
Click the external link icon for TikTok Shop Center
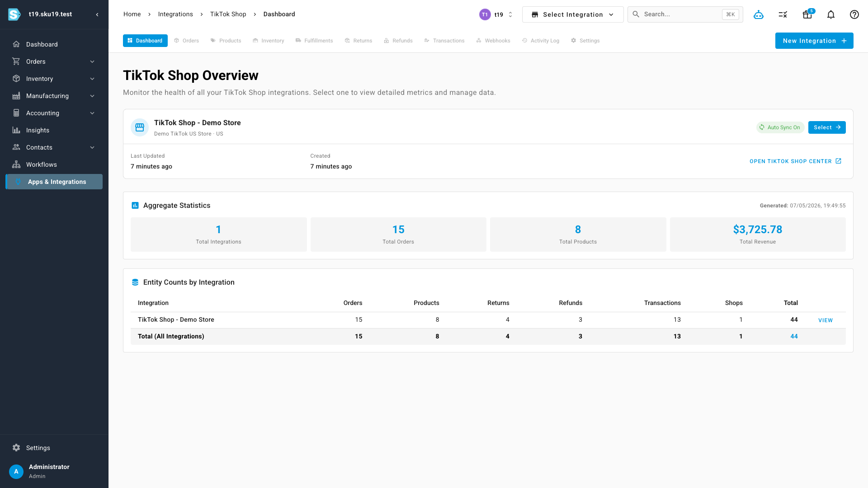[x=839, y=161]
